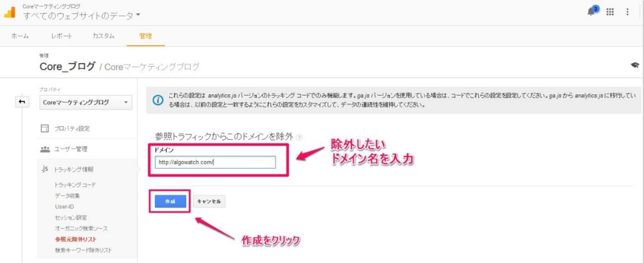Open the すべてのウェブサイトのデータ view selector
This screenshot has height=263, width=644.
[x=82, y=16]
